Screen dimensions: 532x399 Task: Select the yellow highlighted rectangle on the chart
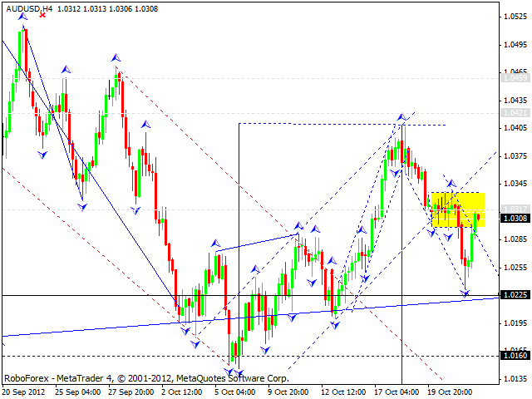458,209
